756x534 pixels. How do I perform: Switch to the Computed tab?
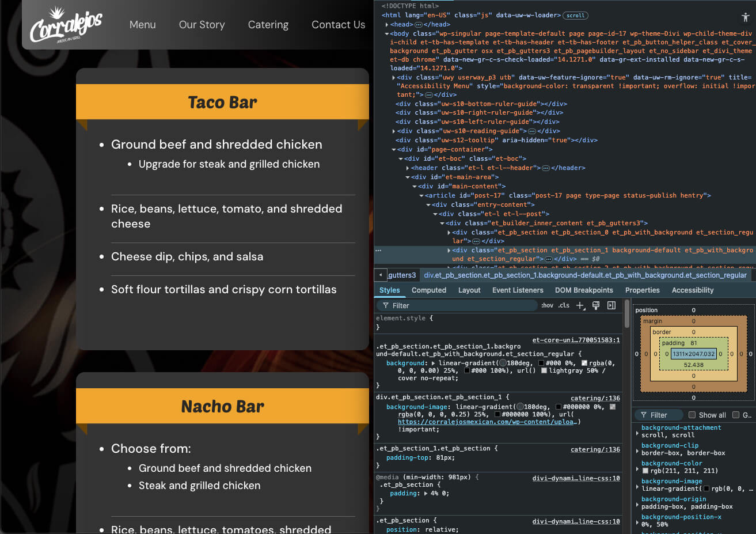[429, 290]
